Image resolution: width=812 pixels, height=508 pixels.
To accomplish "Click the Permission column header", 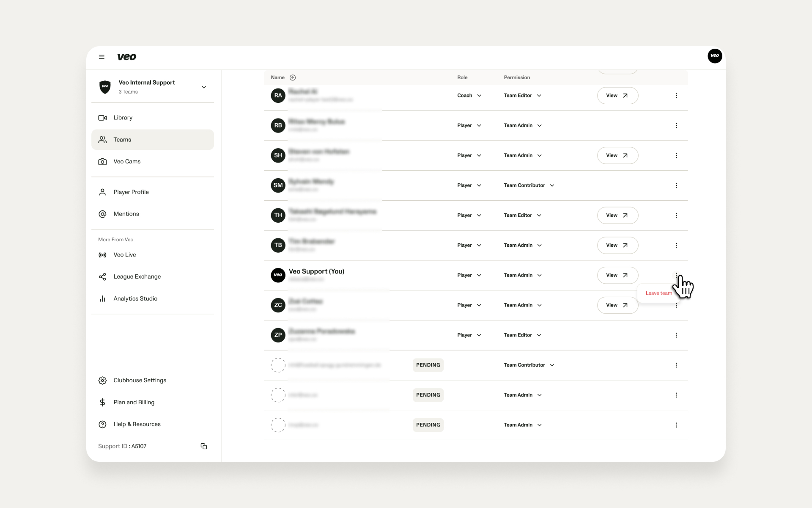I will [517, 77].
